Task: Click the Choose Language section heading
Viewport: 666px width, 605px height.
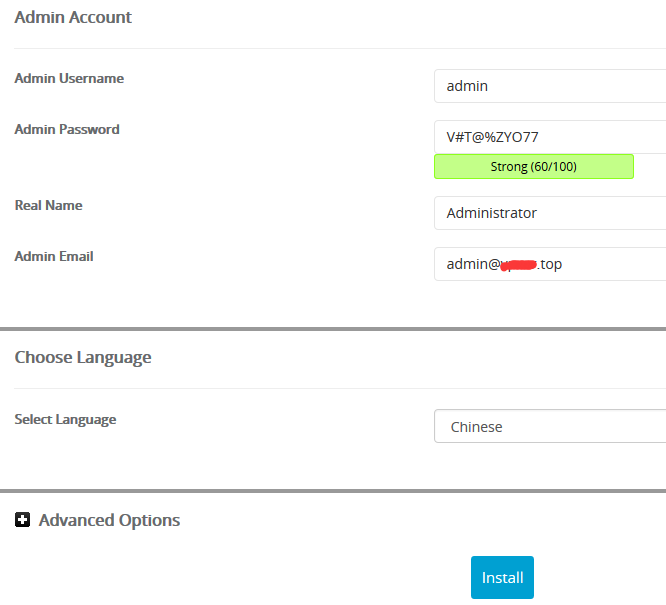Action: tap(83, 357)
